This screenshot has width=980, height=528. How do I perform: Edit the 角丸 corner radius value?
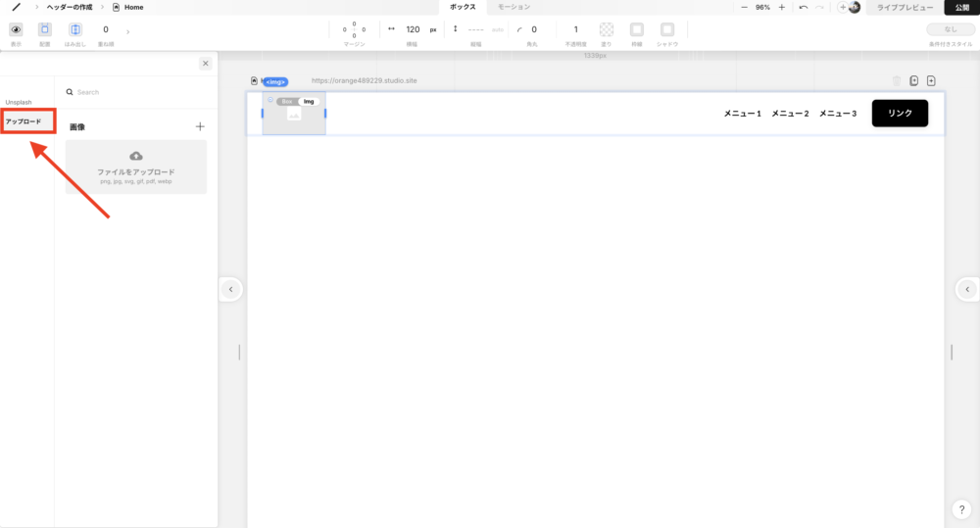coord(534,29)
